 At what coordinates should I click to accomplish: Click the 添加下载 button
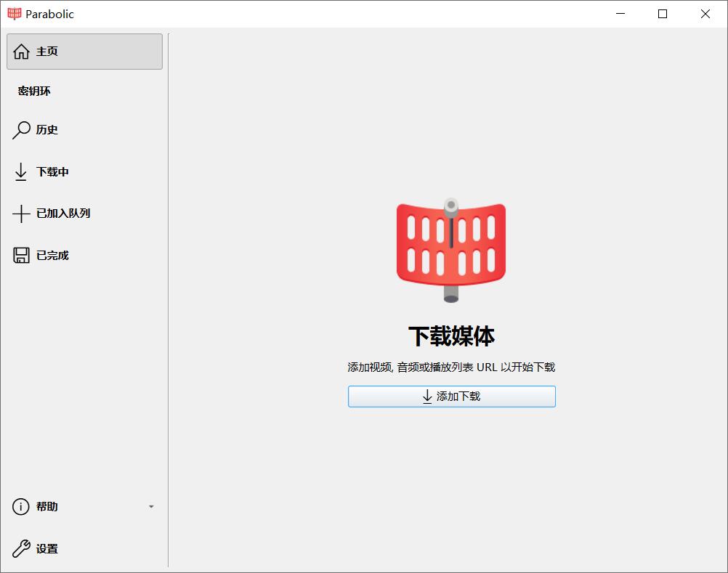452,397
